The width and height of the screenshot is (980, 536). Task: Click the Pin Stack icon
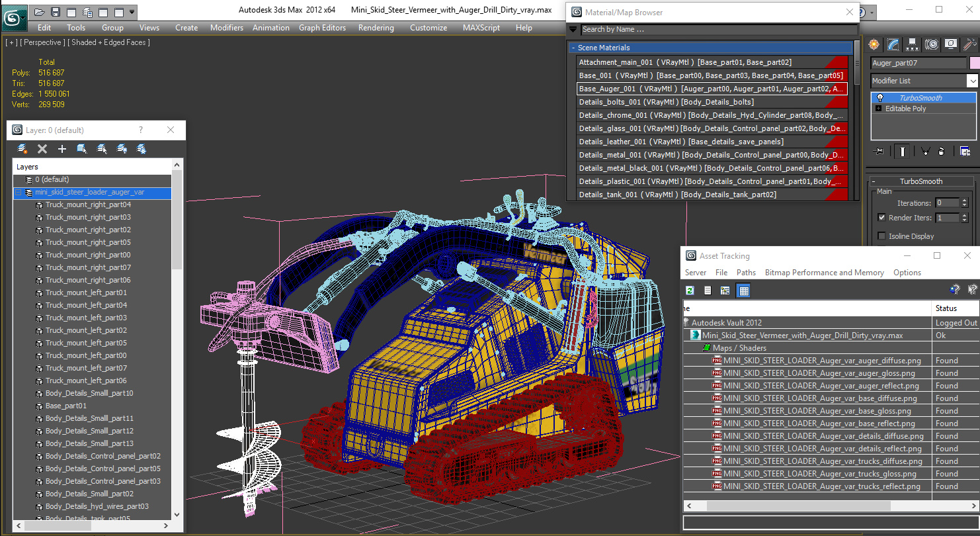(878, 152)
